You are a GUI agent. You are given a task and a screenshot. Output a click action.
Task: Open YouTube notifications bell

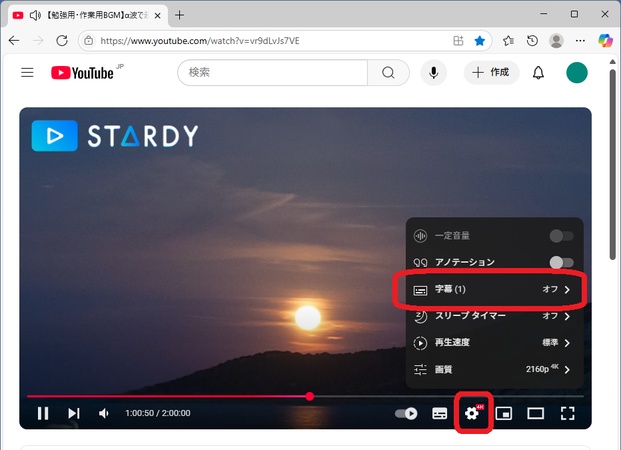538,72
